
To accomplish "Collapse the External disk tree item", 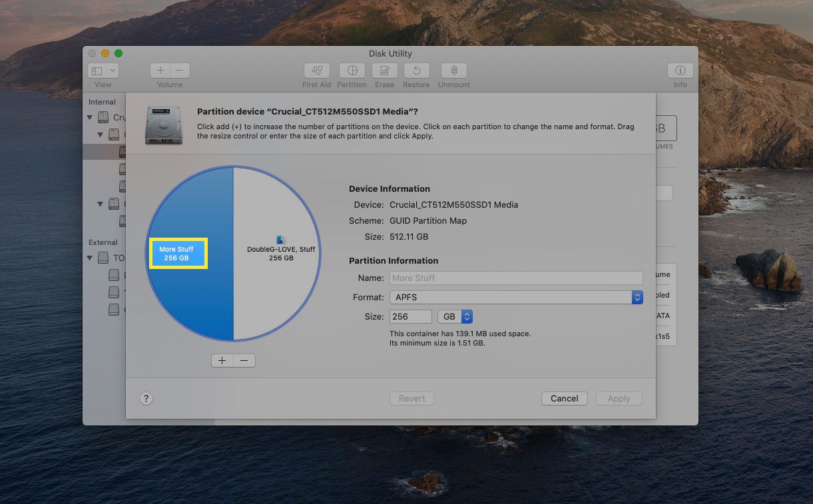I will click(90, 258).
